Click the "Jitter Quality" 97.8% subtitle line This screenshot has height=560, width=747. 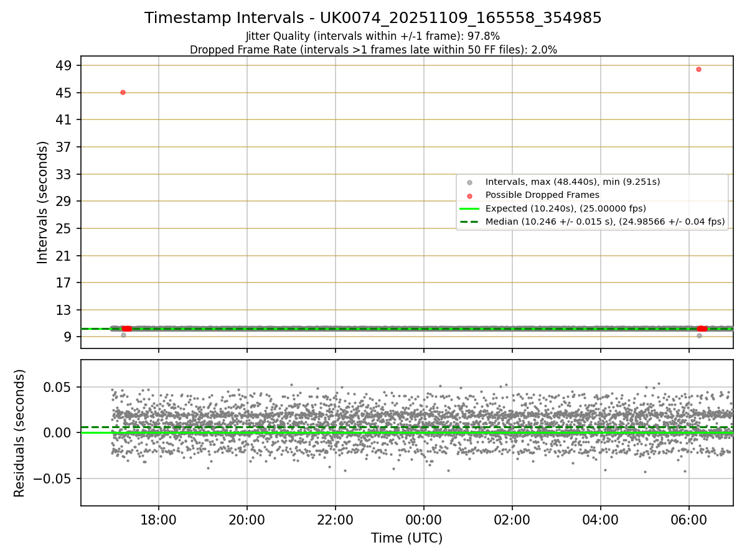[373, 36]
